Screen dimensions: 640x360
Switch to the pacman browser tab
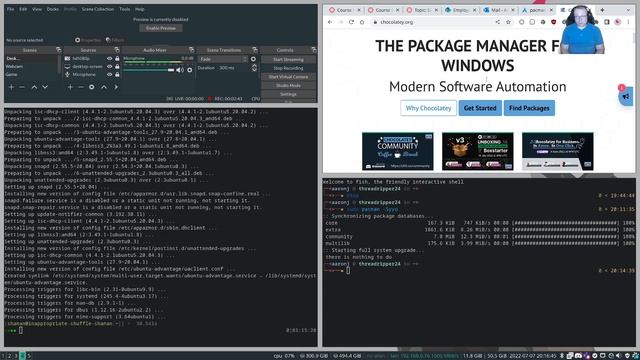(x=538, y=10)
